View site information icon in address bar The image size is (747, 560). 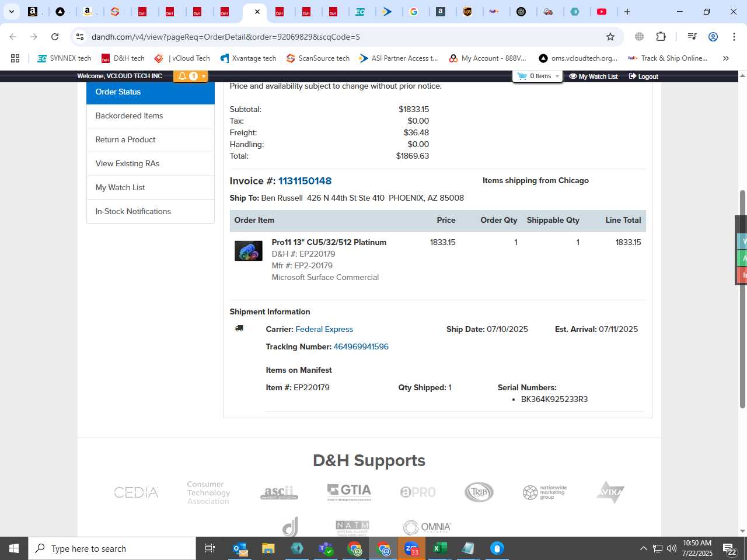click(x=80, y=37)
